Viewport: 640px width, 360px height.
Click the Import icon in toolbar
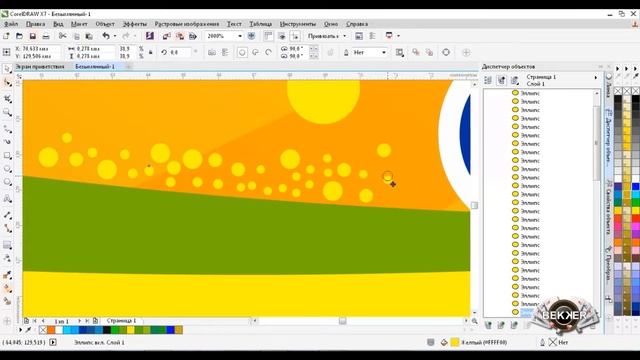166,36
